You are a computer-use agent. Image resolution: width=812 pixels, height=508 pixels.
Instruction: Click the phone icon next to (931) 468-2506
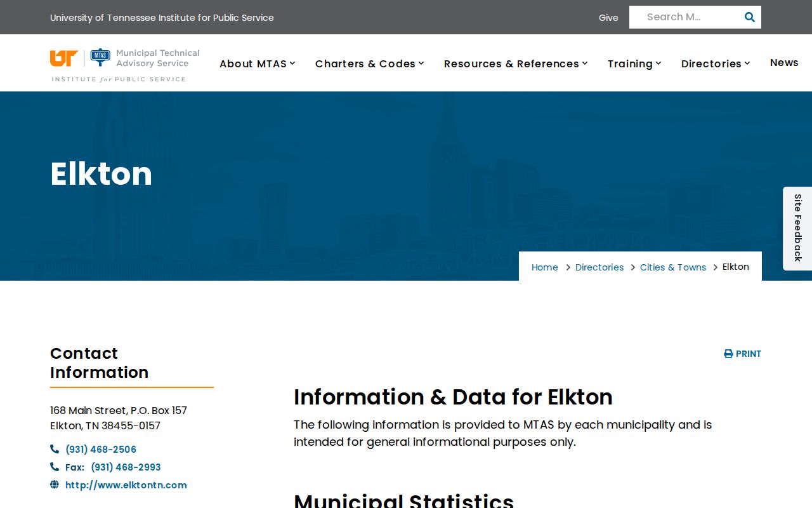coord(55,449)
